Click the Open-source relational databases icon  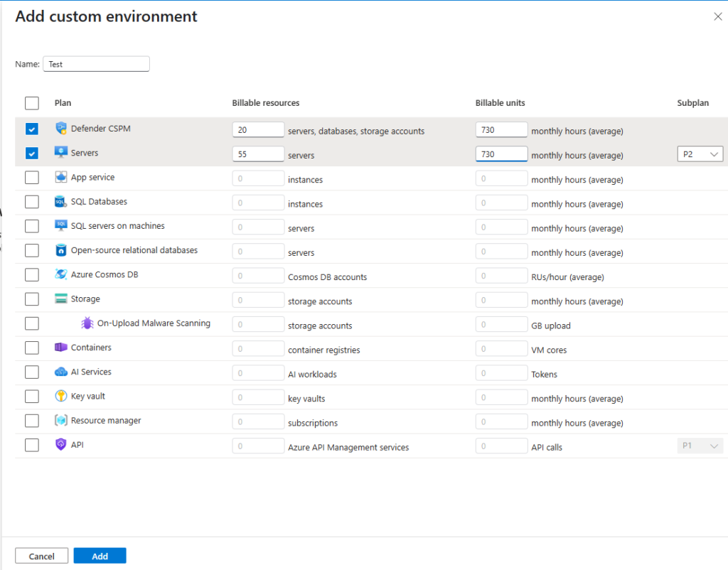point(61,249)
